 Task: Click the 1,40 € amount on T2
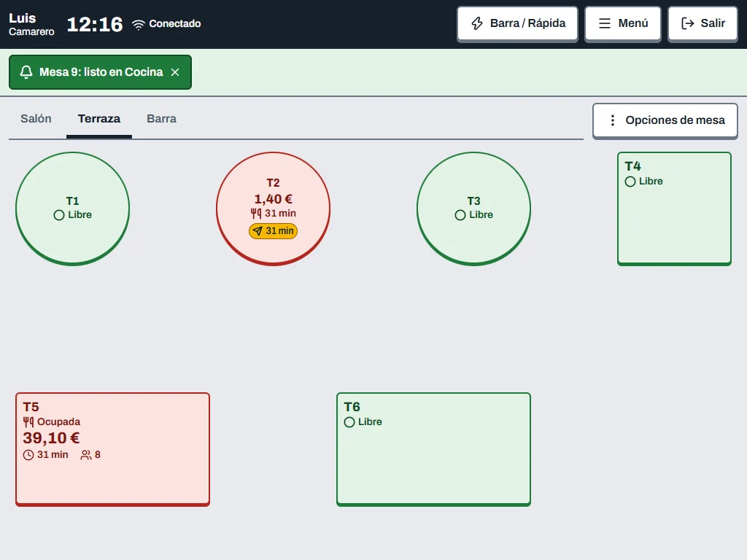click(x=273, y=199)
